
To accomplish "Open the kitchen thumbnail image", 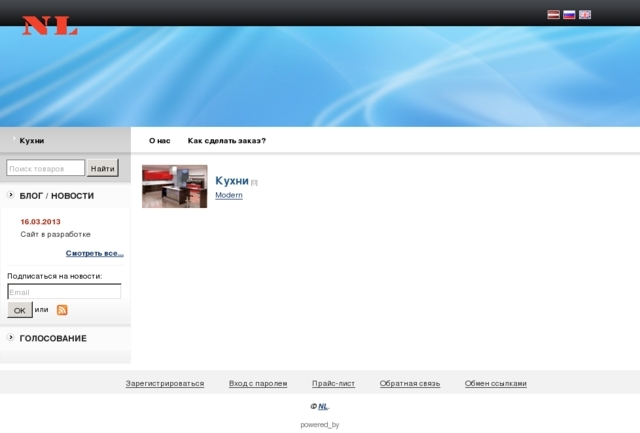I will click(174, 186).
